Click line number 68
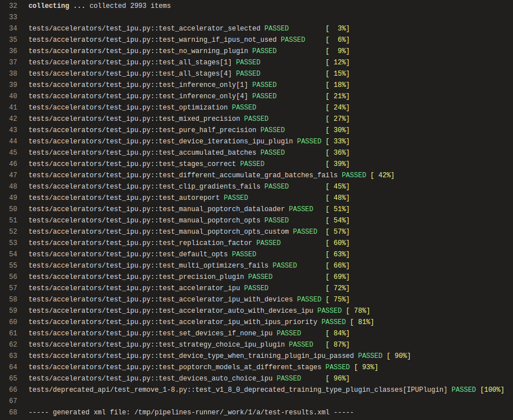Image resolution: width=513 pixels, height=420 pixels. pos(13,412)
